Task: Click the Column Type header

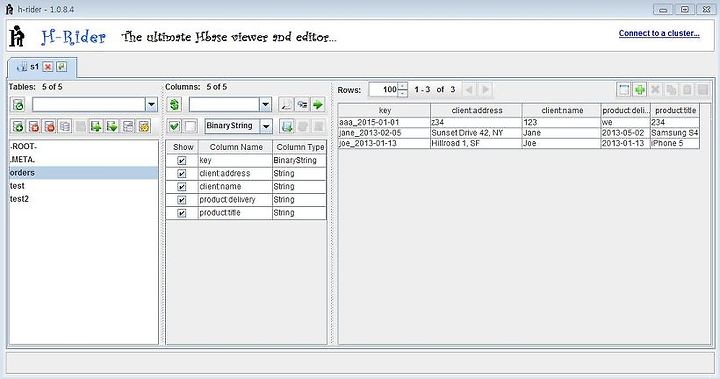Action: pyautogui.click(x=300, y=147)
